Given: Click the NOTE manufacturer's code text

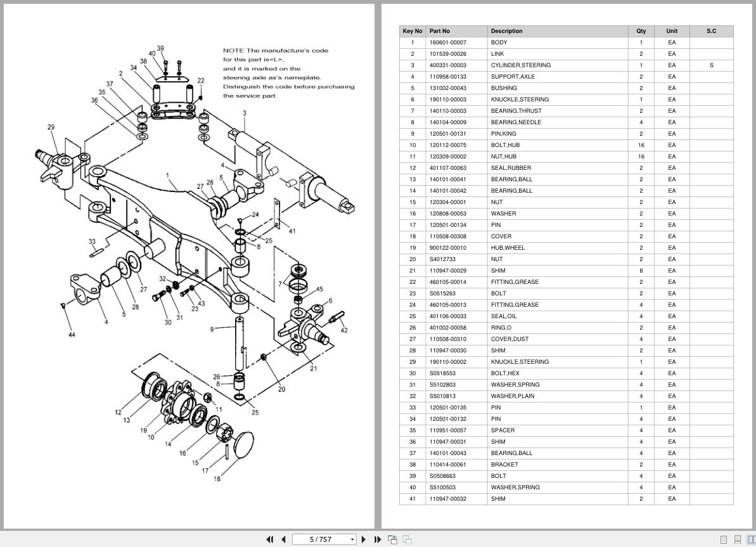Looking at the screenshot, I should 288,73.
